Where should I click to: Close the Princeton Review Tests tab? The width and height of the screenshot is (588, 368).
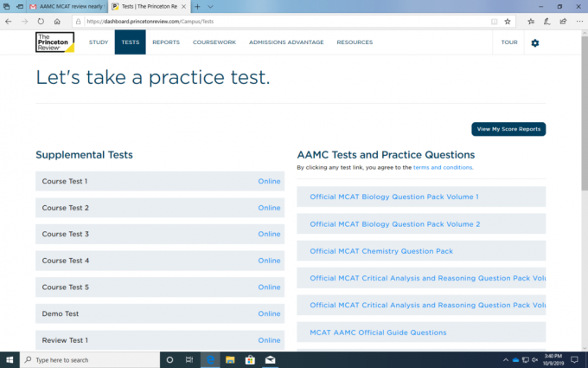(183, 6)
